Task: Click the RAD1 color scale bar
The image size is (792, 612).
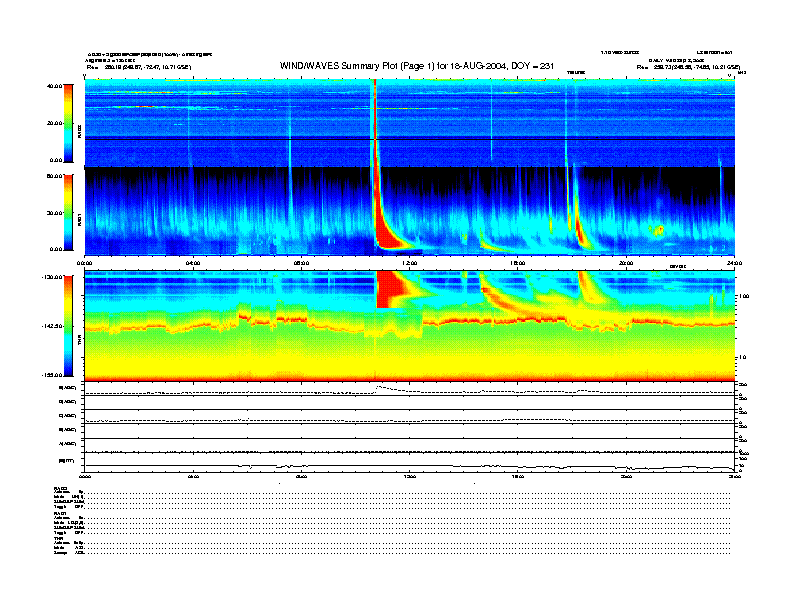Action: [66, 212]
